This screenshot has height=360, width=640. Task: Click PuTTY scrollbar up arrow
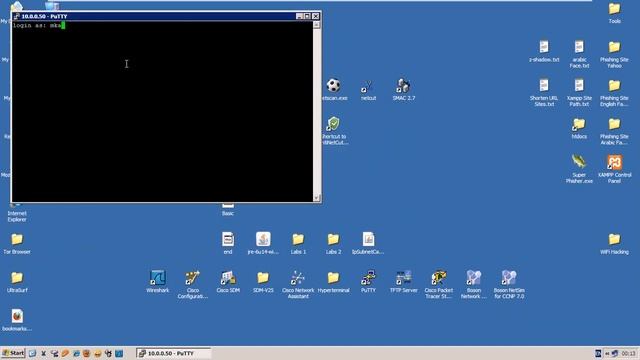(317, 25)
